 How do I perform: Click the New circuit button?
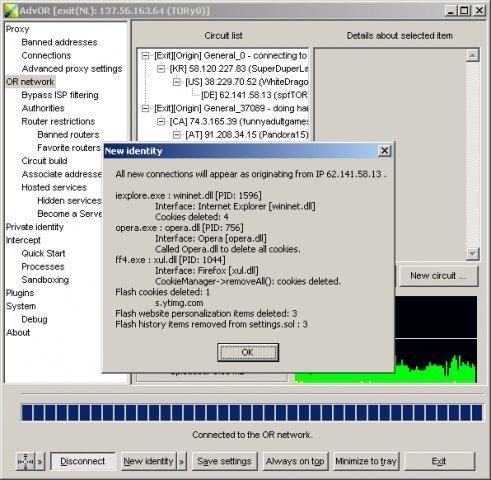(438, 276)
